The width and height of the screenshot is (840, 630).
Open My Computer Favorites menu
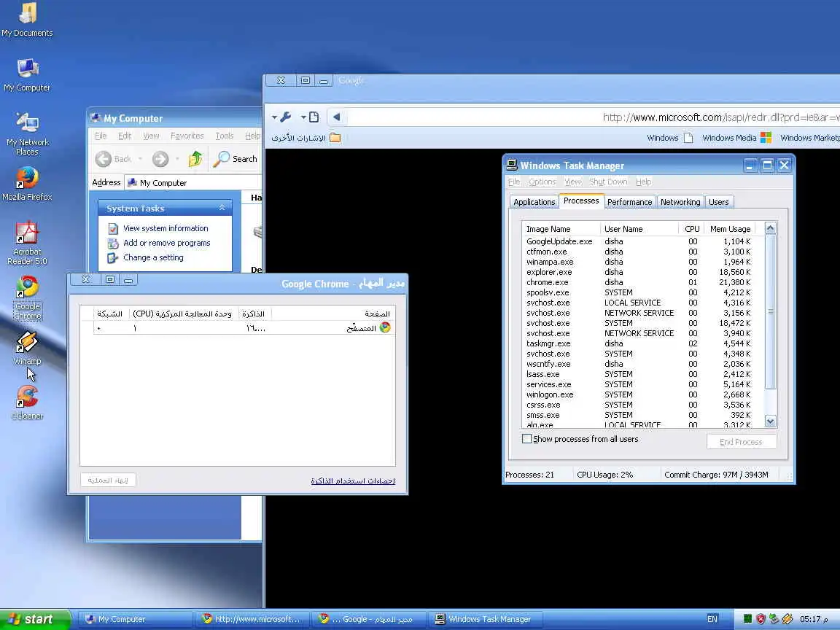[x=187, y=136]
